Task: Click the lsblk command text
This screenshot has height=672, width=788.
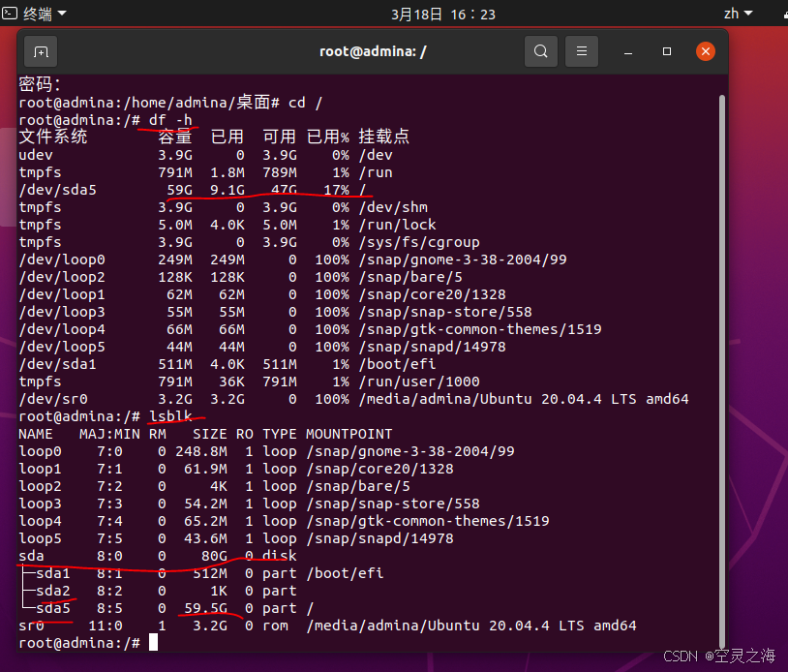Action: [x=171, y=416]
